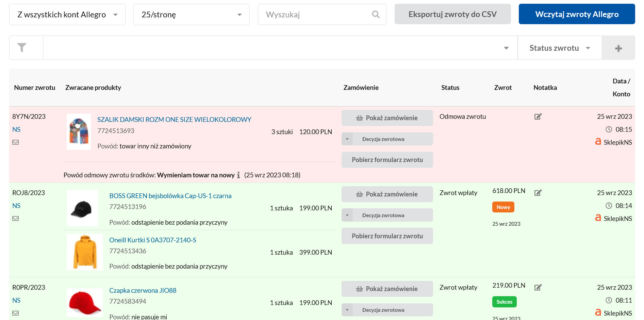
Task: Expand Decyzja zwrotowa for return ROJ8/2023
Action: click(347, 215)
